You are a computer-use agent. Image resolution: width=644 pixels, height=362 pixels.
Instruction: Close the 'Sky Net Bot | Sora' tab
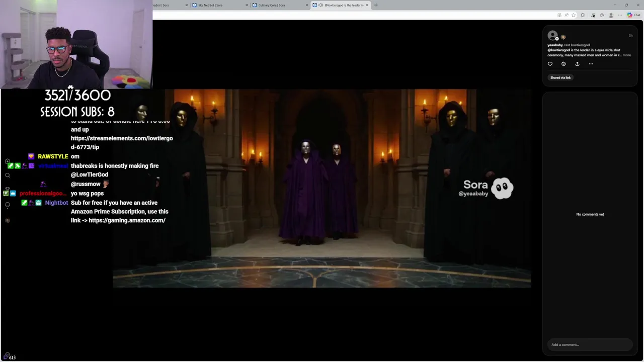247,5
